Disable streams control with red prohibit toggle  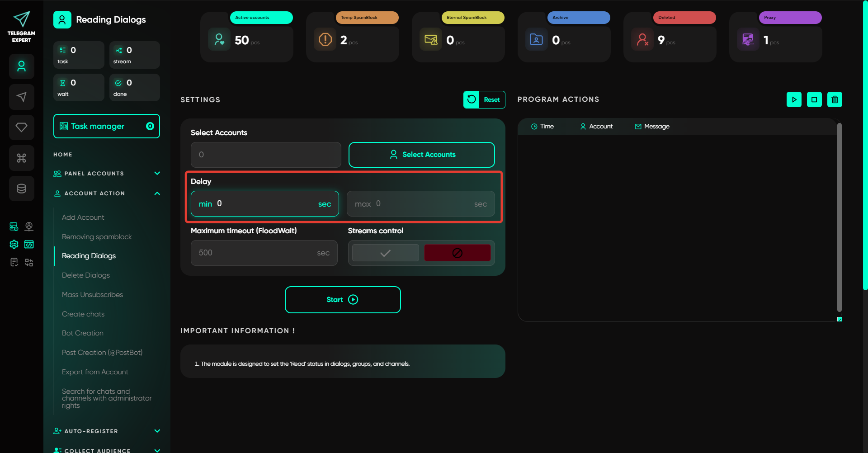pos(457,253)
